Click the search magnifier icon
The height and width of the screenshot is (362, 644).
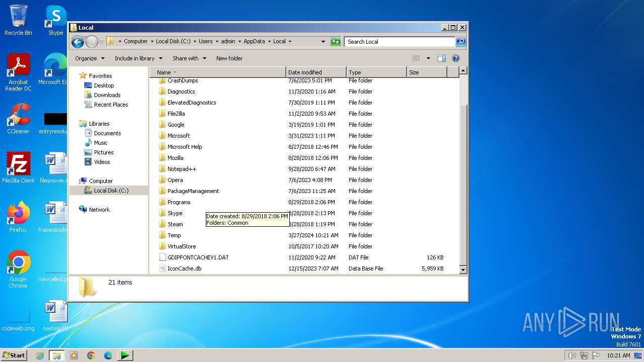461,42
